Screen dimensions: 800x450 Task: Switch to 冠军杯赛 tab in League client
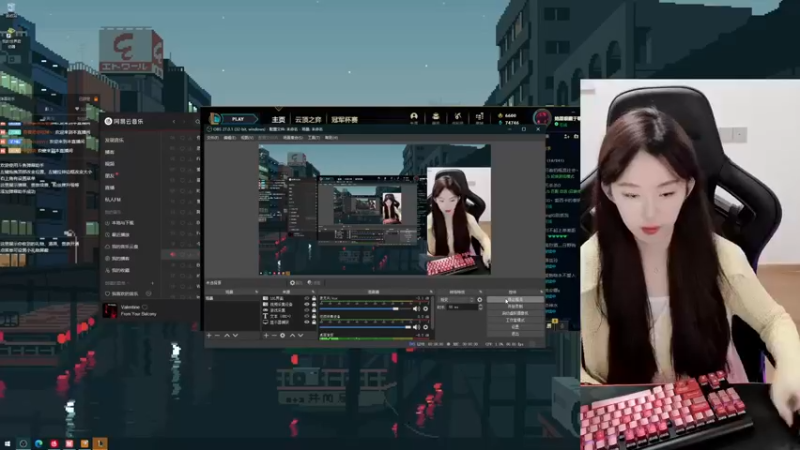pos(344,119)
